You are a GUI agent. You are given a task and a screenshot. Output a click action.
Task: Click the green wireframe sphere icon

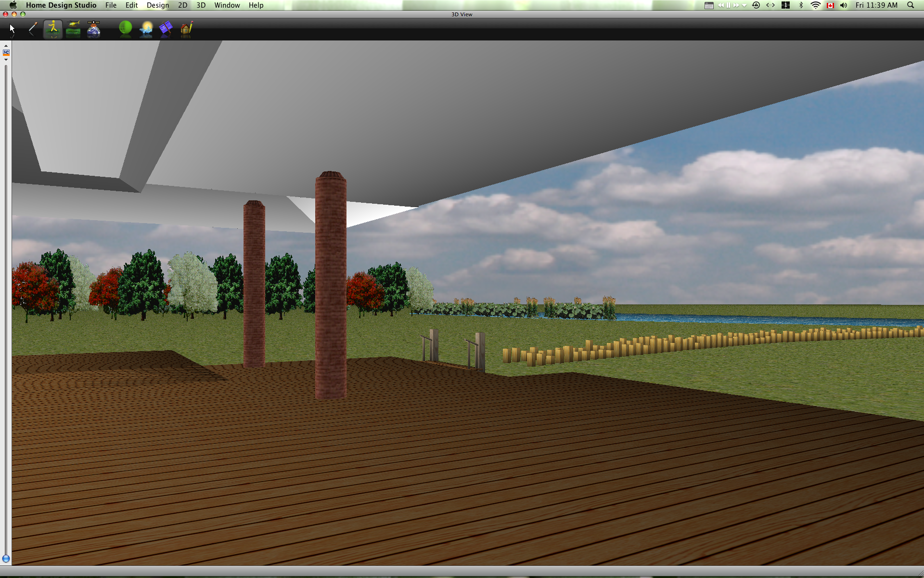[x=125, y=28]
